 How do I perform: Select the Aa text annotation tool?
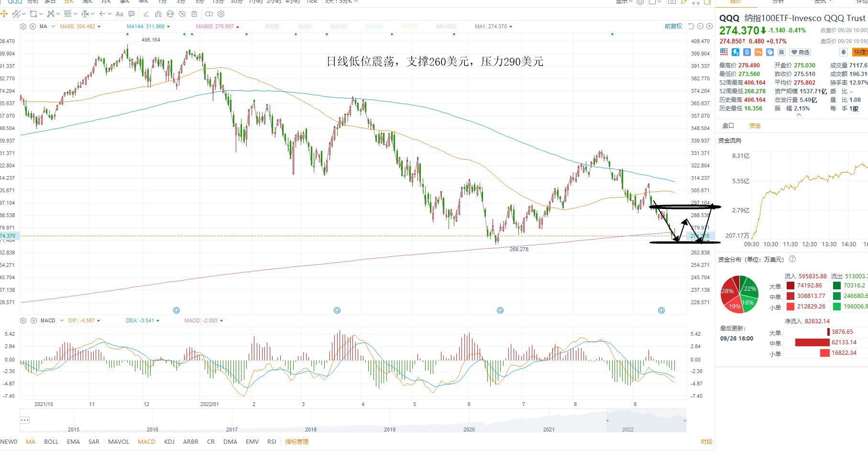point(120,14)
